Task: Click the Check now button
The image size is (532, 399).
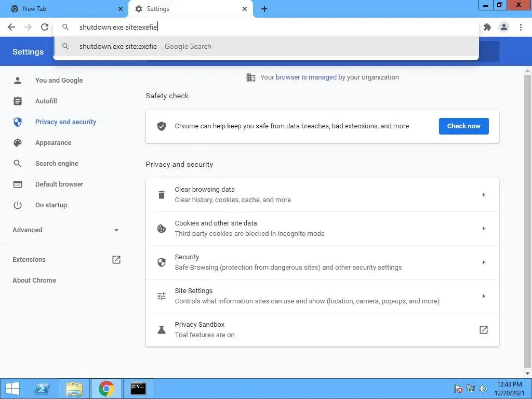Action: (463, 126)
